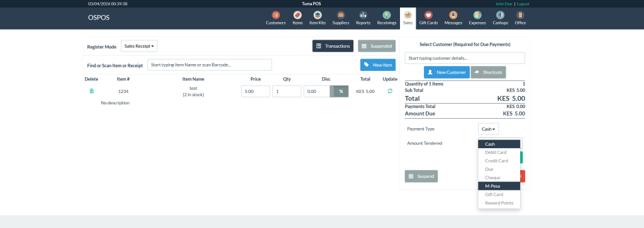Screen dimensions: 644x228
Task: Click the Disc field showing 0.00
Action: 317,92
